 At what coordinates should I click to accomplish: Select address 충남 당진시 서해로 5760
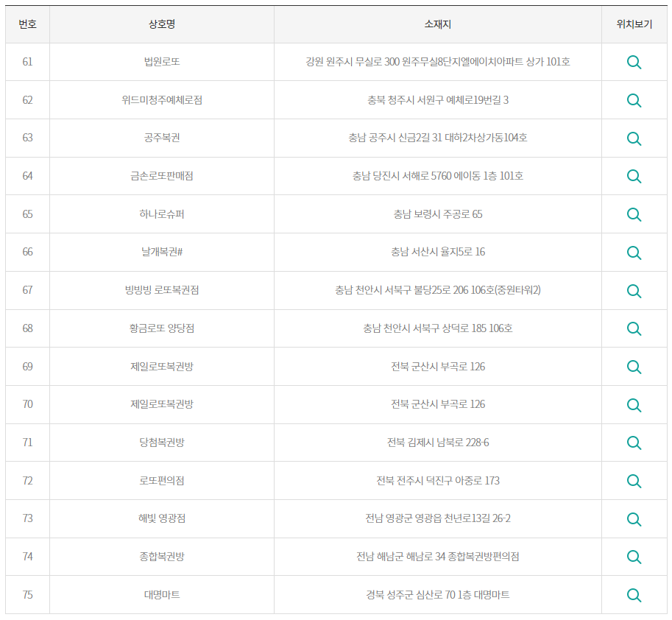pyautogui.click(x=402, y=176)
